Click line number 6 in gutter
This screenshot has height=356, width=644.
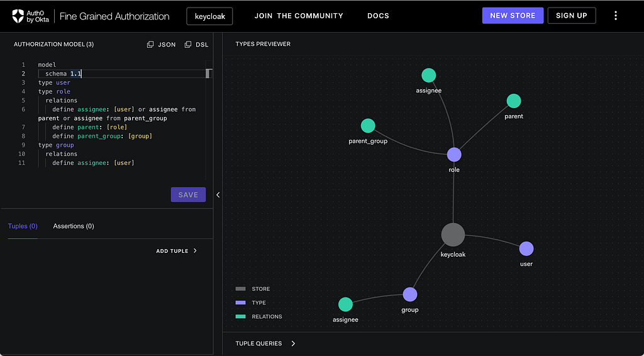23,109
